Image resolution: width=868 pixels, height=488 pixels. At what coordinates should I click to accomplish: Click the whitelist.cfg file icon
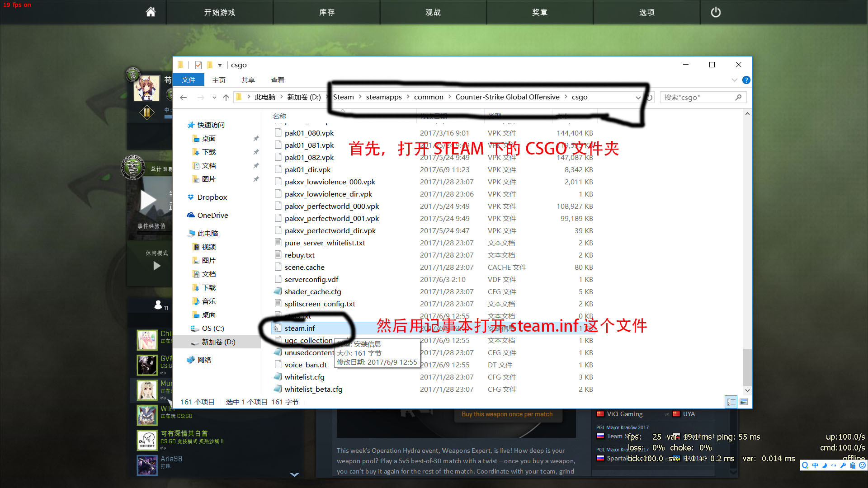tap(278, 377)
